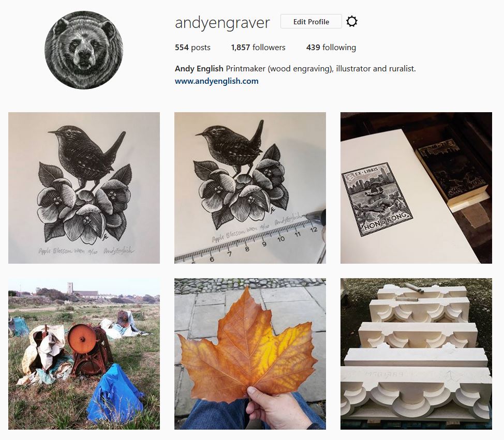Click the 554 posts count

pos(192,48)
